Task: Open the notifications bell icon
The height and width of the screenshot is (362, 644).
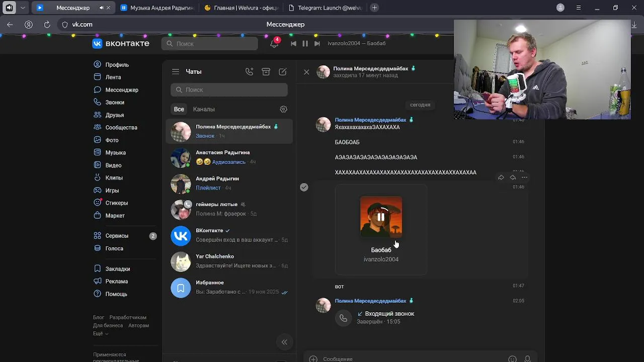Action: [274, 44]
